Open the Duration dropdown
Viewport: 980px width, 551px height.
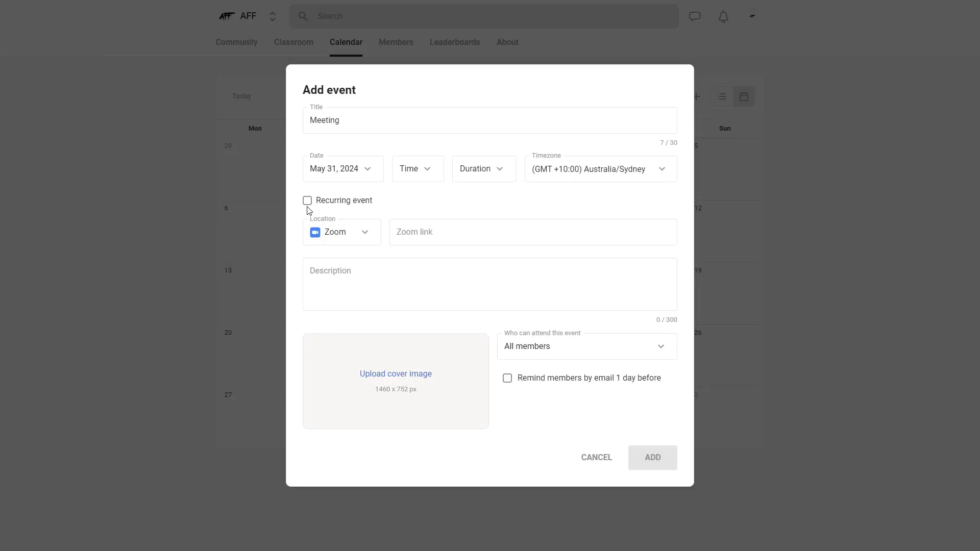(x=484, y=169)
